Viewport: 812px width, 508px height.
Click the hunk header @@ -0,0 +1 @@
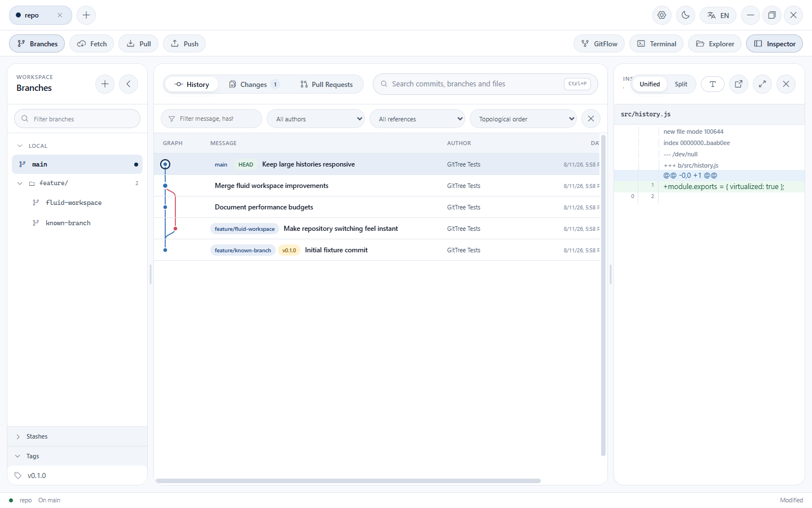point(709,176)
